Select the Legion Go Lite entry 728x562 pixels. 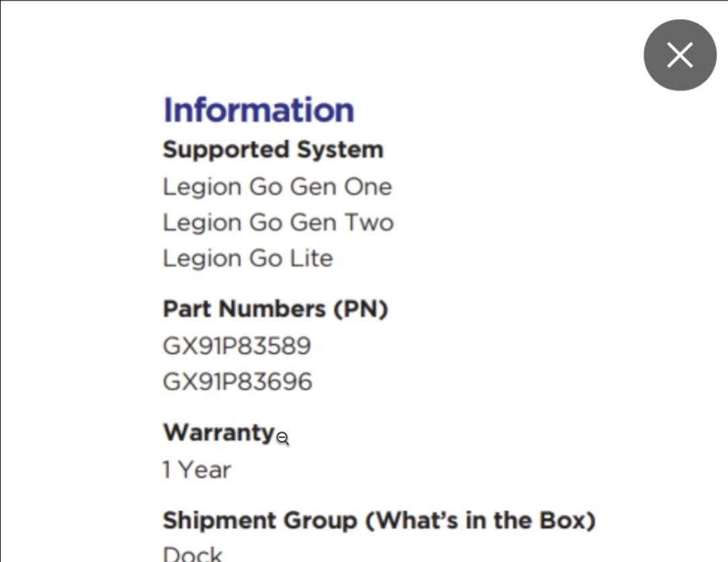point(248,258)
